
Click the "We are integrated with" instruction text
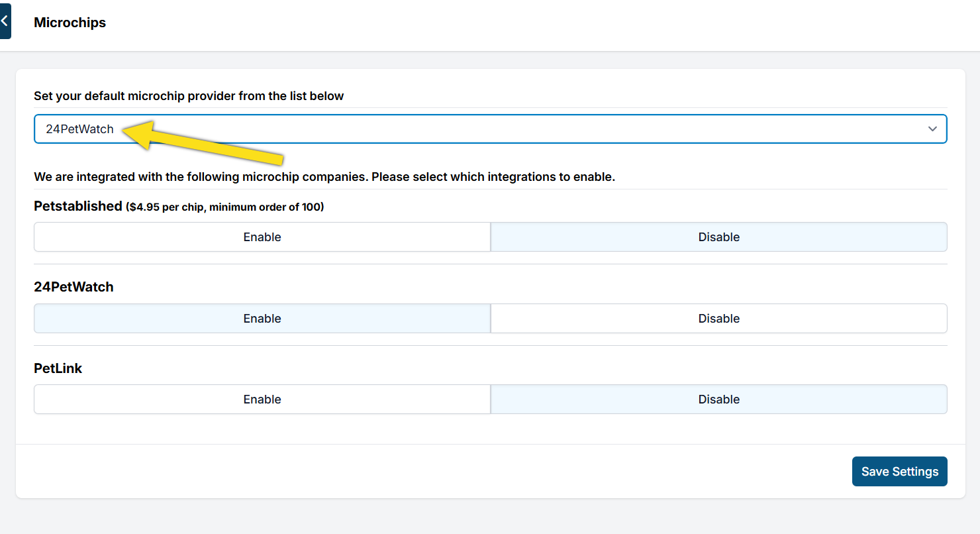point(324,178)
